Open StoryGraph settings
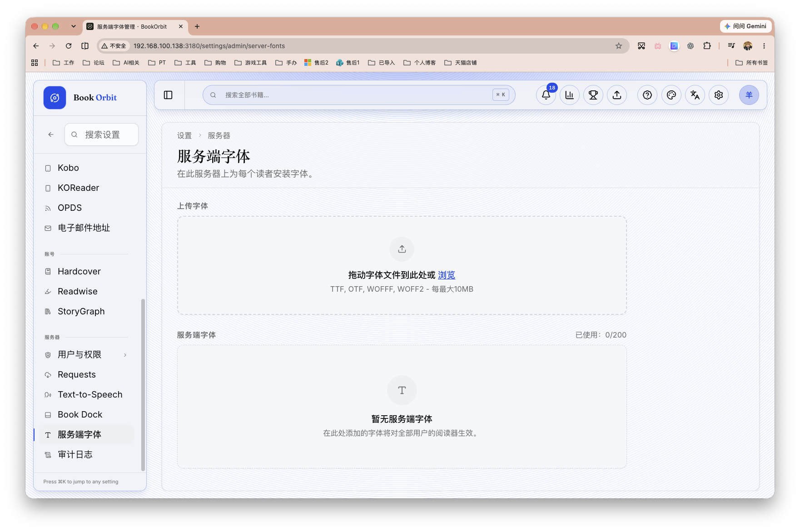The width and height of the screenshot is (800, 532). tap(86, 312)
